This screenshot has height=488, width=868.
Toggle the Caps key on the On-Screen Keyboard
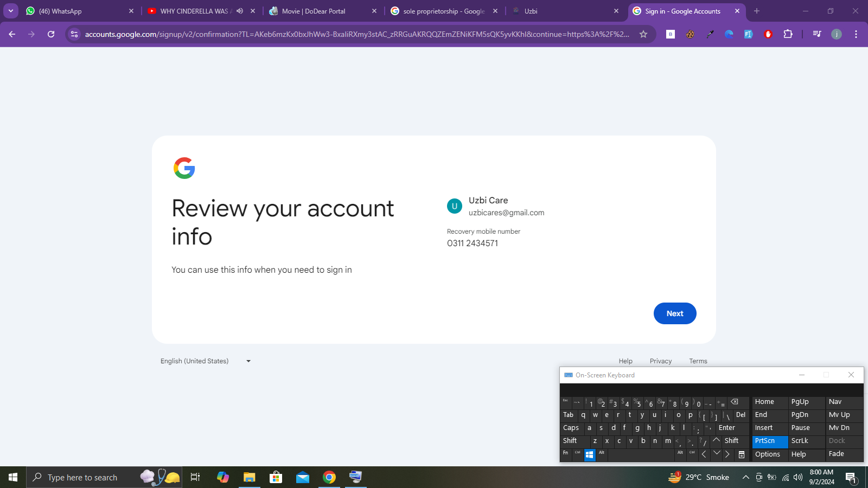[x=571, y=428]
